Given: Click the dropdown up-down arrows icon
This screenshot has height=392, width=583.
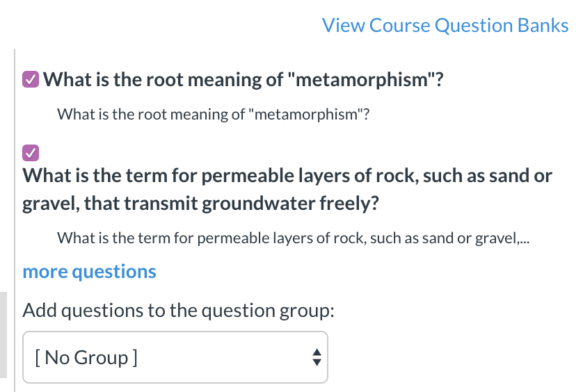Looking at the screenshot, I should click(x=317, y=357).
